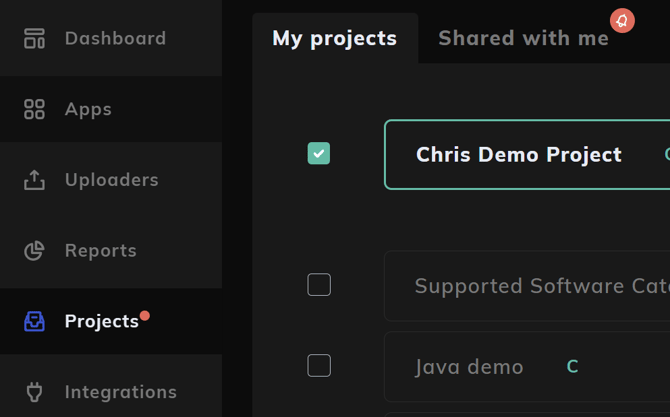Enable the Java demo checkbox
The width and height of the screenshot is (670, 417).
click(x=319, y=365)
